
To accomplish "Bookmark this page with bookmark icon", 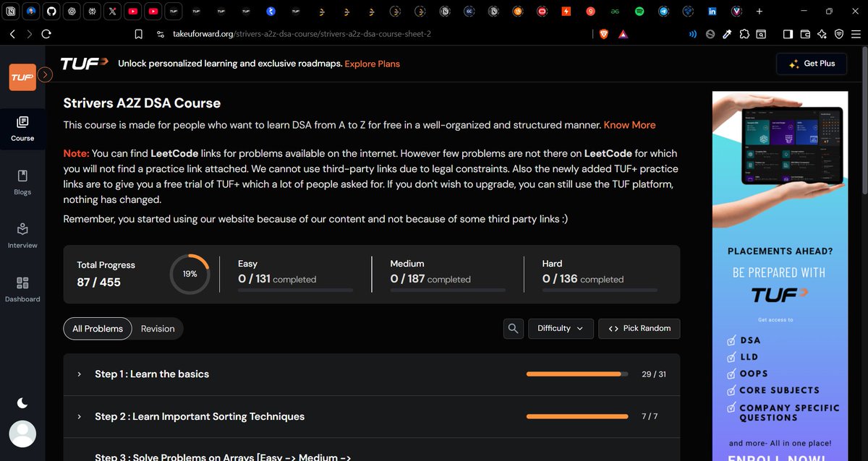I will [x=139, y=34].
